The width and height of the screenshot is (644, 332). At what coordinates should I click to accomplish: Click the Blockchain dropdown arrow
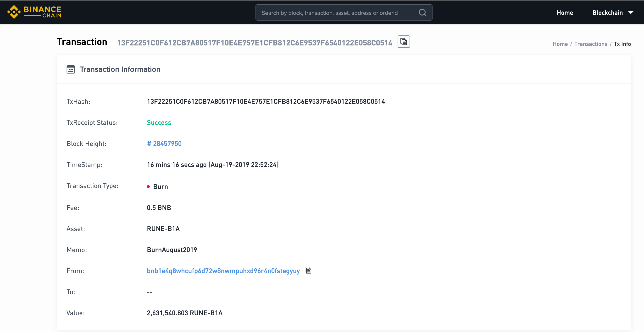tap(631, 12)
